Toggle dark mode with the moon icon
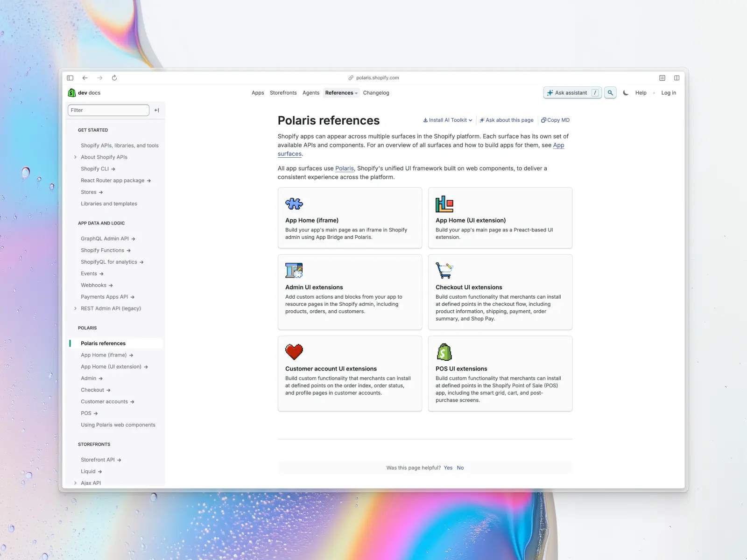Viewport: 747px width, 560px height. click(x=626, y=93)
